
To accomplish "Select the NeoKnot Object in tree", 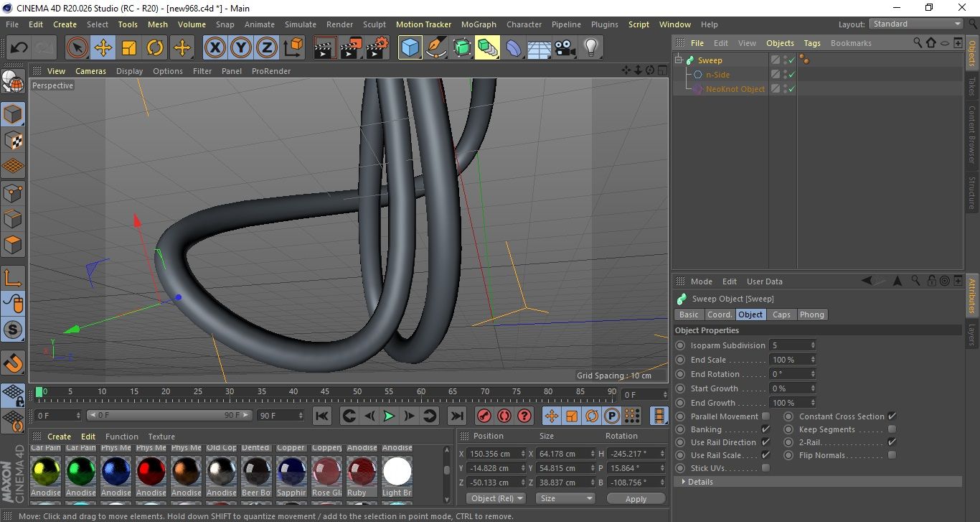I will (735, 89).
